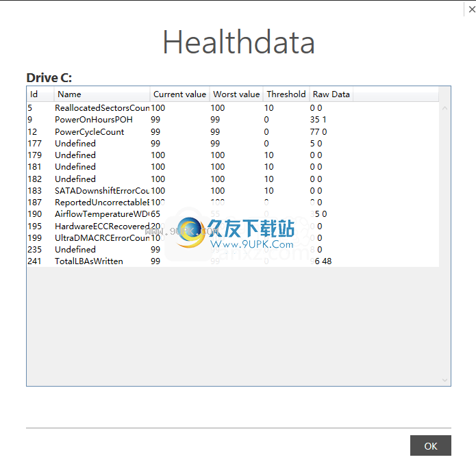Screen dimensions: 476x466
Task: Click Id 190 cell
Action: tap(35, 214)
